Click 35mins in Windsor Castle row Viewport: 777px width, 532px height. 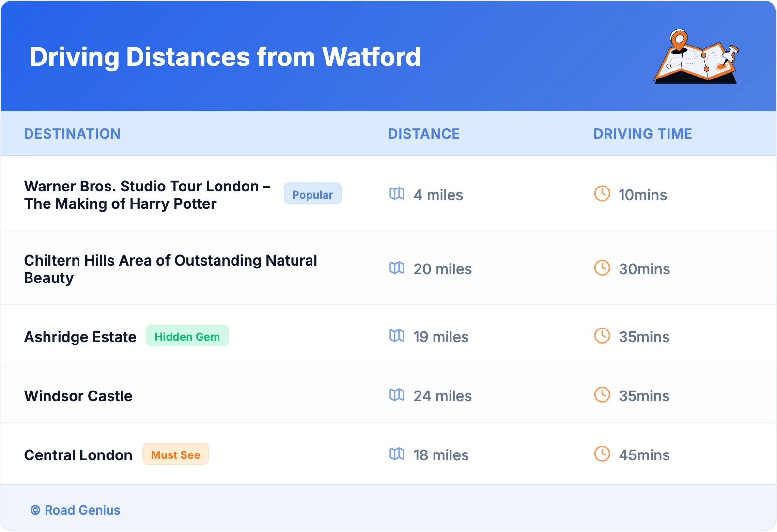pos(644,396)
